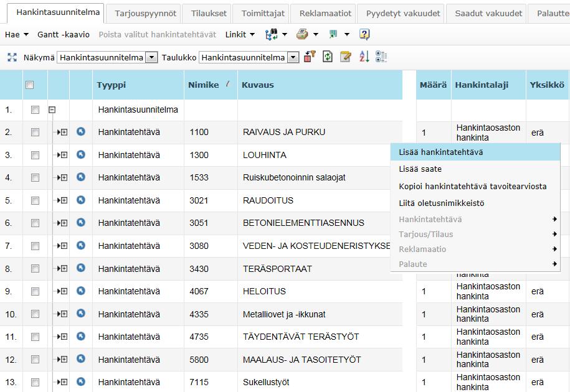Check the LOUHINTA row checkbox
This screenshot has height=392, width=570.
pyautogui.click(x=36, y=156)
